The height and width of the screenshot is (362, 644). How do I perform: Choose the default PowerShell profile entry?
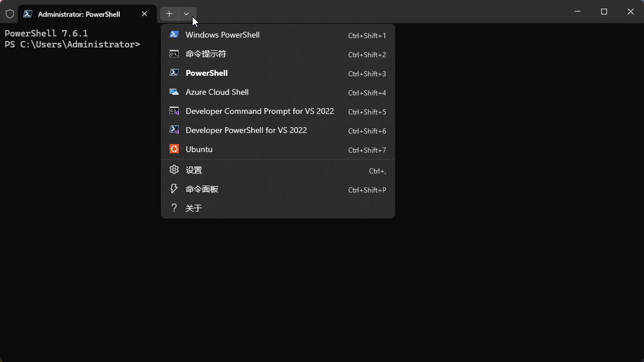(x=278, y=73)
